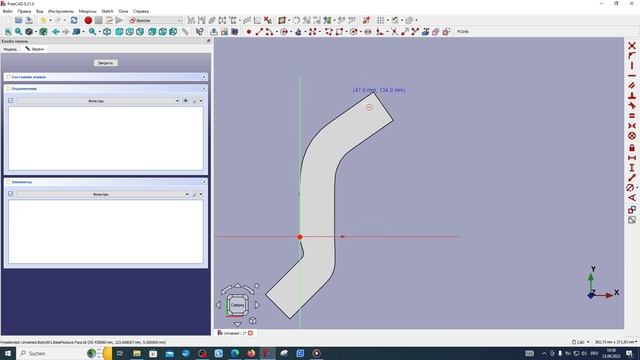Open the Sketcher workbench dropdown
Viewport: 640px width, 360px height.
[x=155, y=20]
